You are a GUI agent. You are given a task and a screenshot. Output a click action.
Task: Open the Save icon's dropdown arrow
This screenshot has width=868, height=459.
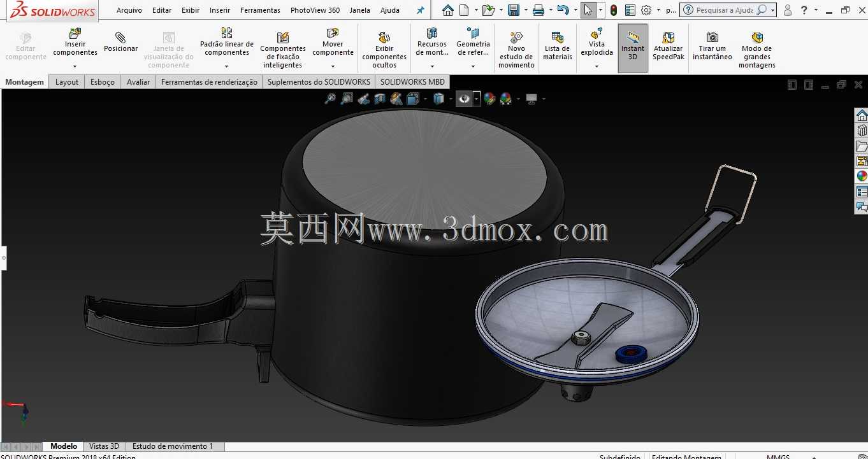coord(525,10)
